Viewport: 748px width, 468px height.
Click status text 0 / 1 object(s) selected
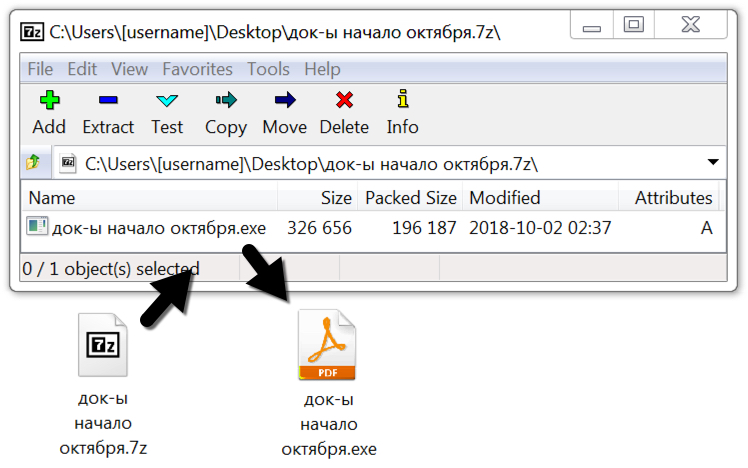111,269
